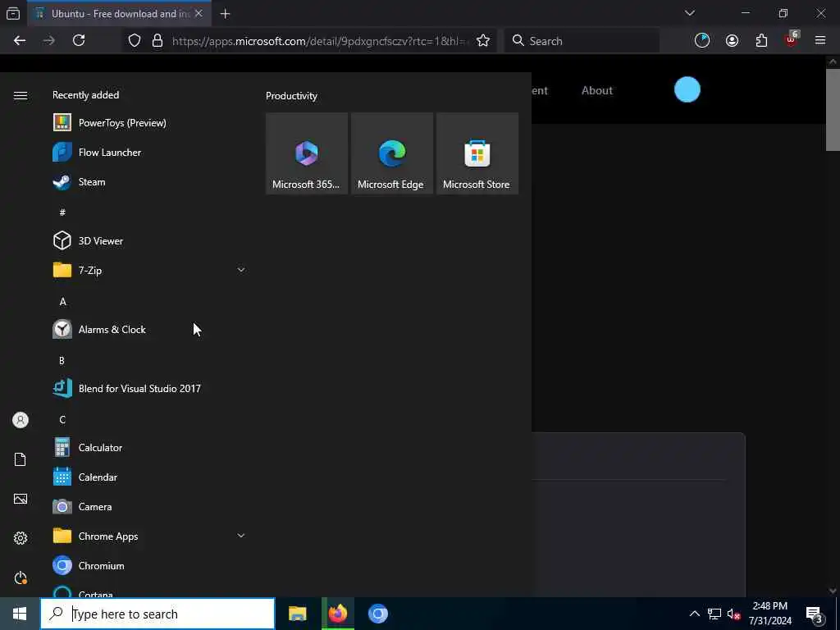Open Firefox account icon
This screenshot has width=840, height=630.
tap(732, 41)
